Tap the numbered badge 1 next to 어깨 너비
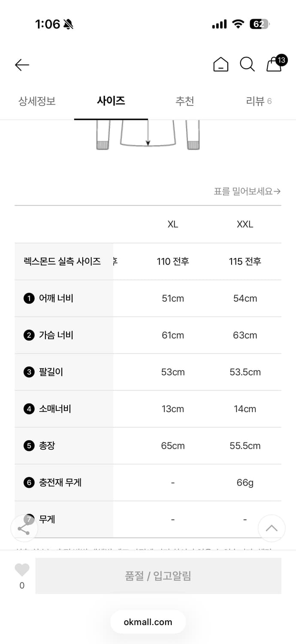Screen dimensions: 296x644 click(29, 298)
